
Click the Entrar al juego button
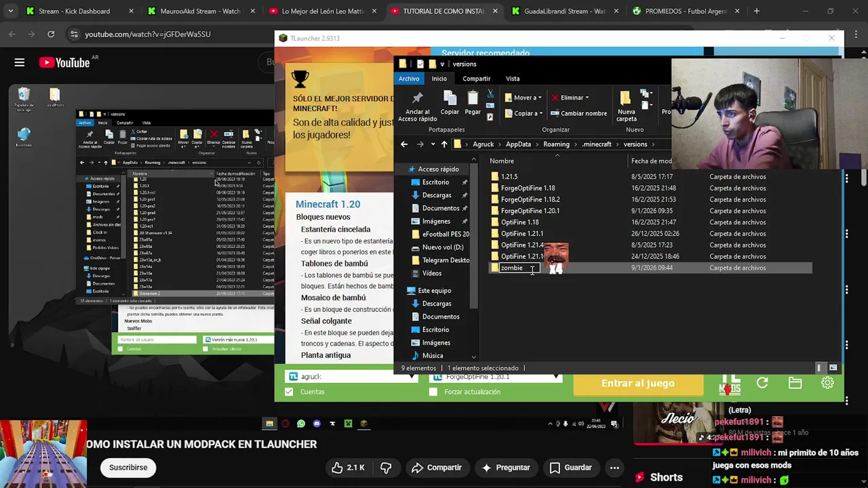tap(637, 384)
